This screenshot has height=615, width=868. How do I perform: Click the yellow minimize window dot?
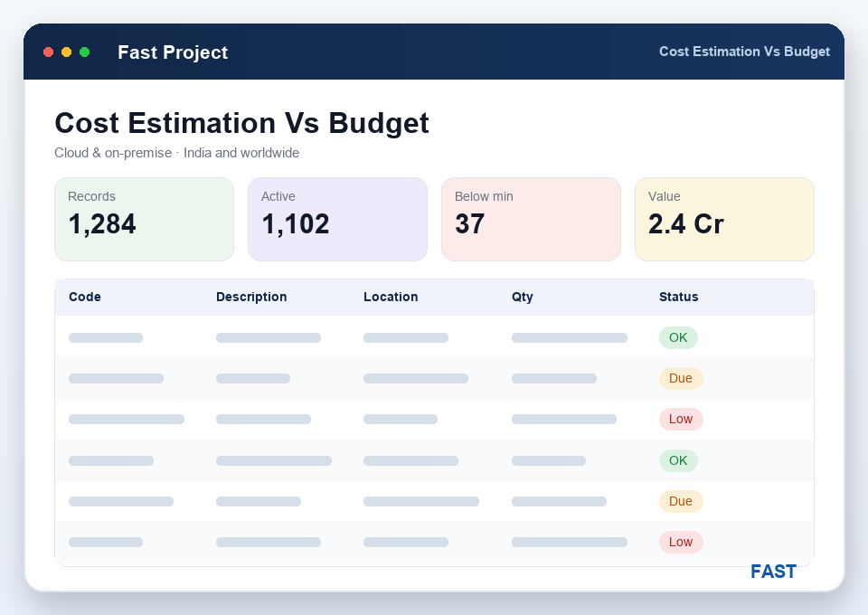(x=66, y=52)
